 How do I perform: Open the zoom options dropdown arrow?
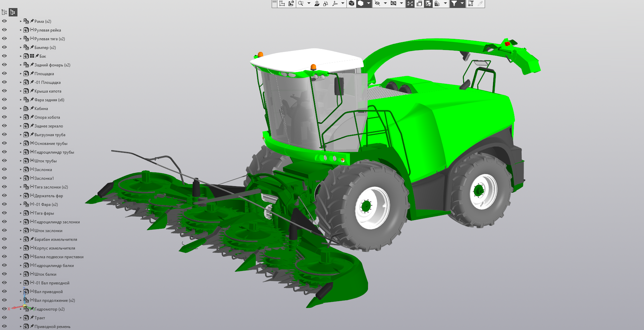[x=309, y=3]
